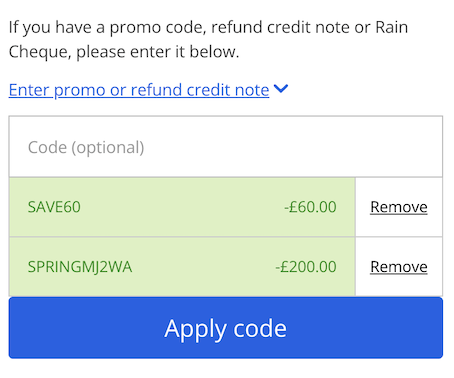The image size is (454, 378).
Task: Click the white cell around the SAVE60 Remove link
Action: [x=399, y=207]
